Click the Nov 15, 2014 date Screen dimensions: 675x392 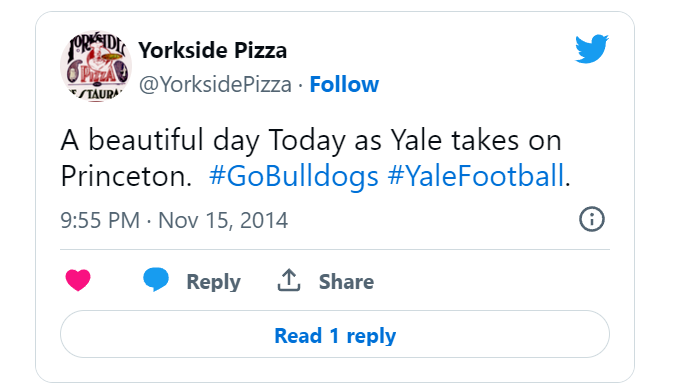click(223, 220)
